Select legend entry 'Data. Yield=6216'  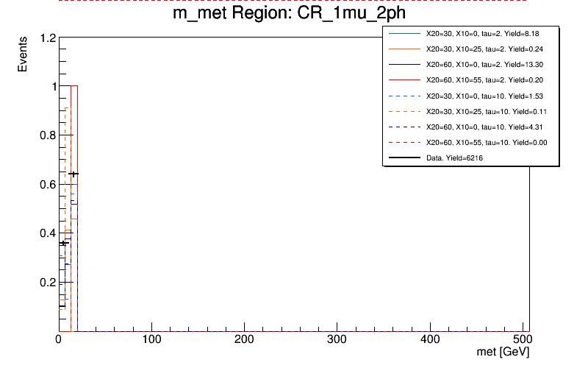(454, 158)
